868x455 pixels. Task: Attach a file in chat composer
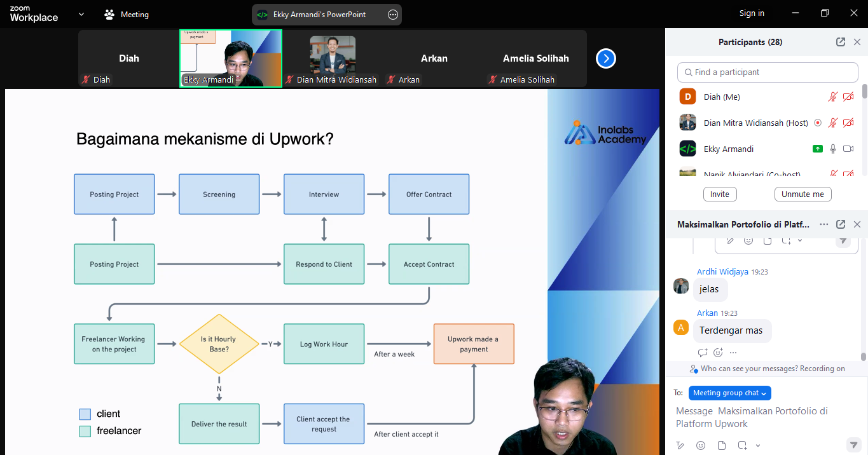[722, 445]
